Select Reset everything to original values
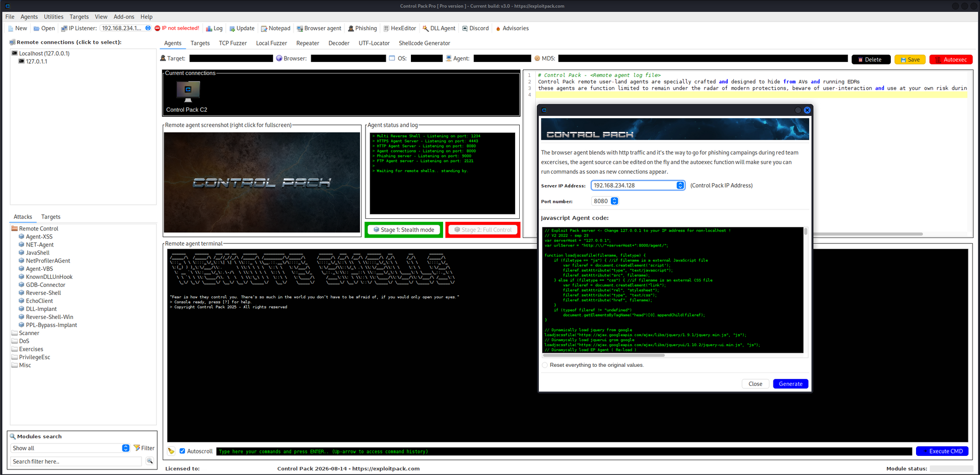The image size is (980, 475). coord(545,365)
